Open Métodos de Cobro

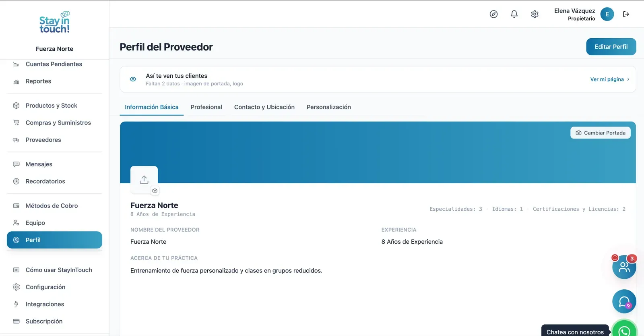(x=54, y=206)
